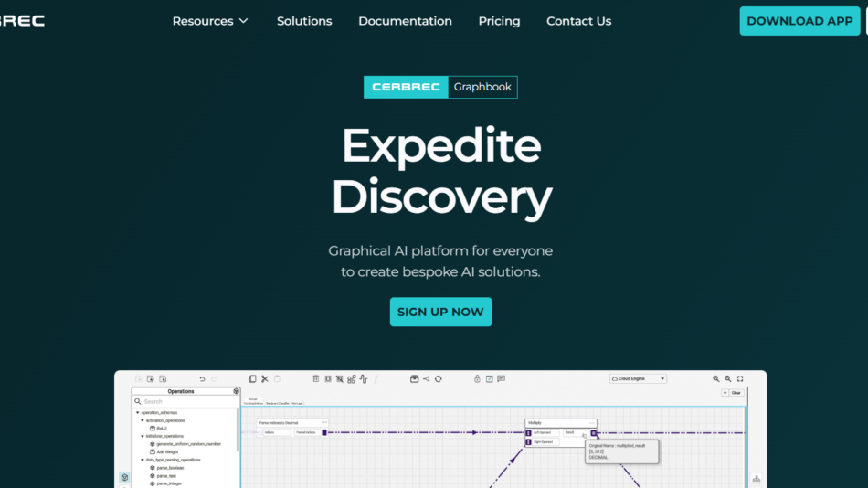
Task: Toggle the padlock lock icon
Action: (x=476, y=378)
